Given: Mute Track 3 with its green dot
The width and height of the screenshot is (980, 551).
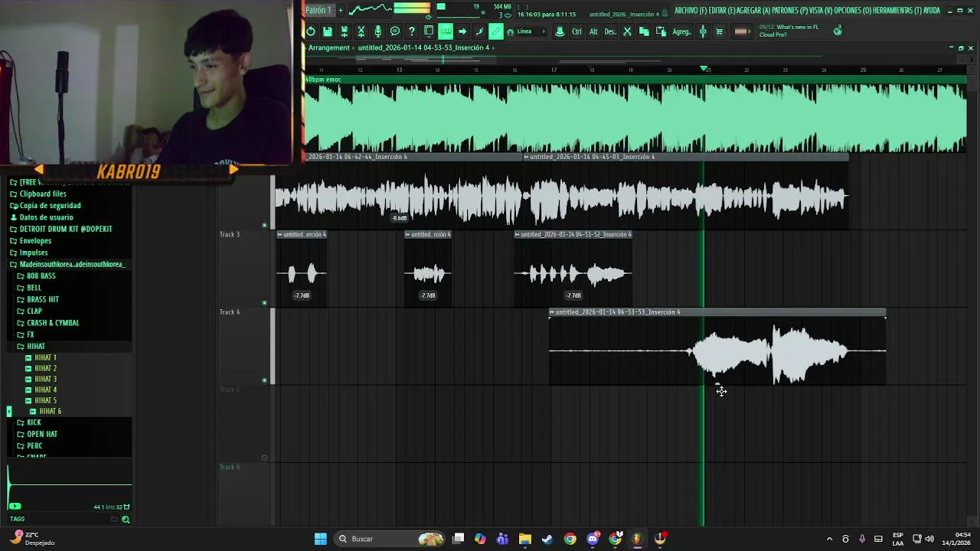Looking at the screenshot, I should (265, 302).
